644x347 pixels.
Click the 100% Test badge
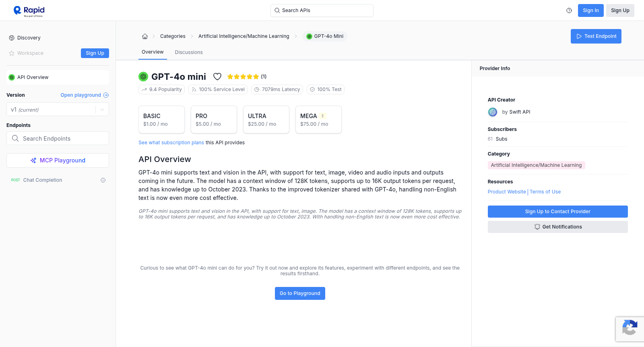[x=326, y=89]
